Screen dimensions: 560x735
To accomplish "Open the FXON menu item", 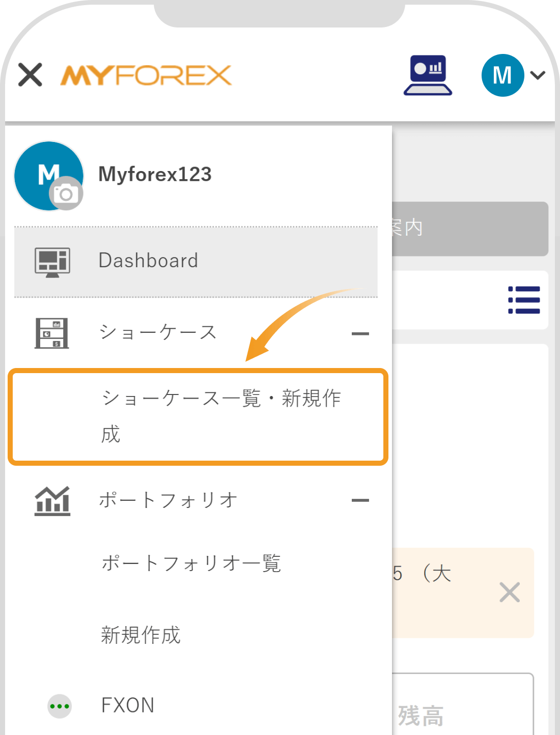I will 127,705.
